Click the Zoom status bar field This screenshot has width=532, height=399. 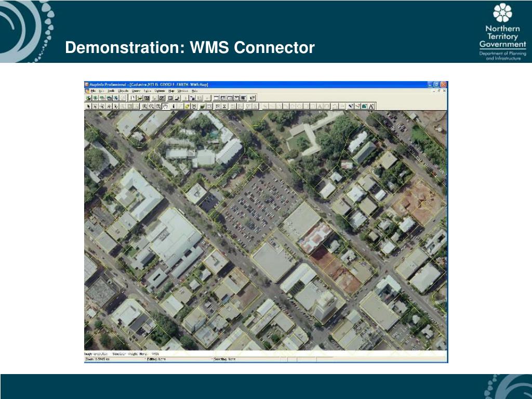click(x=115, y=359)
